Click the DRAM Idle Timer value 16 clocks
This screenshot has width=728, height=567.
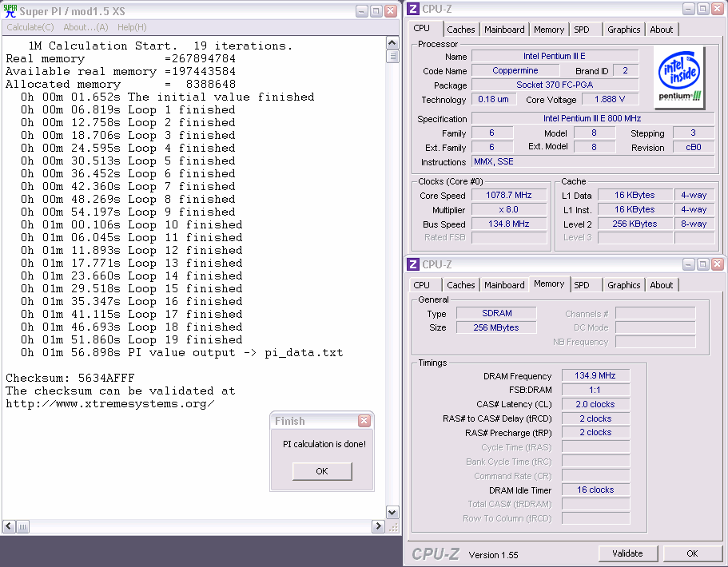pos(595,490)
